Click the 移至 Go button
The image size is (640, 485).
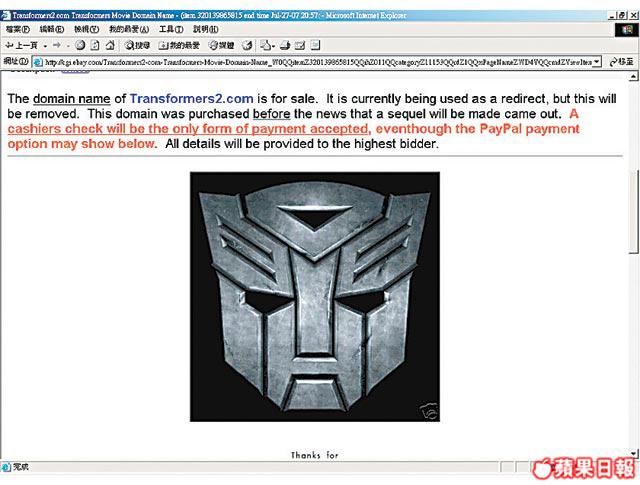pos(621,62)
